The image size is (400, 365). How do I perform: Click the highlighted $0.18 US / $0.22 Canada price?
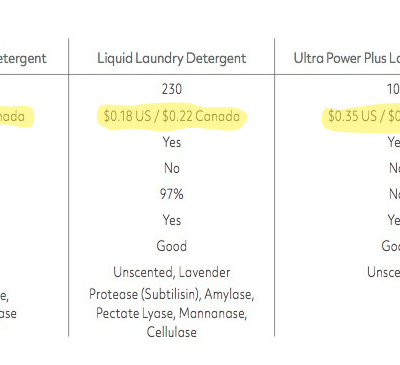[172, 116]
